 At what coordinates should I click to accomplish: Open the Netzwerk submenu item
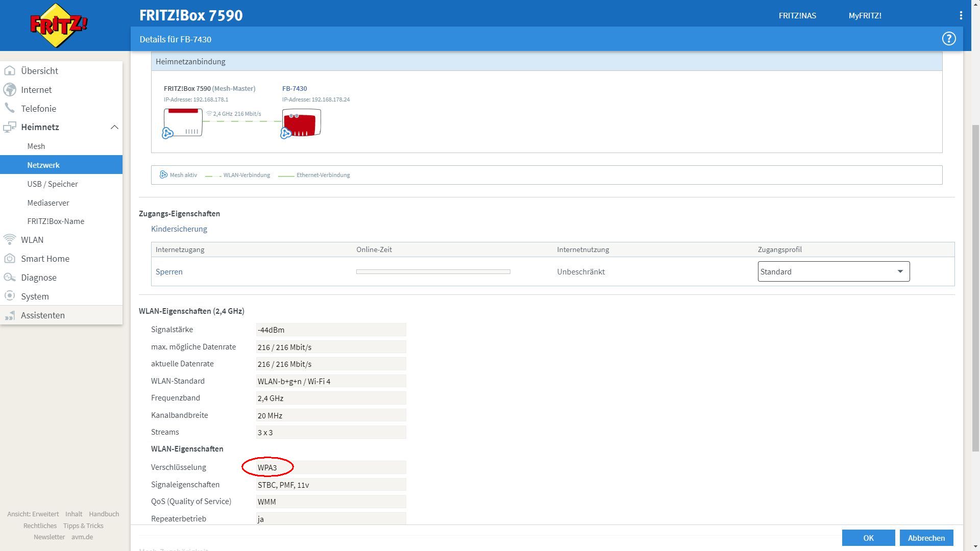43,165
